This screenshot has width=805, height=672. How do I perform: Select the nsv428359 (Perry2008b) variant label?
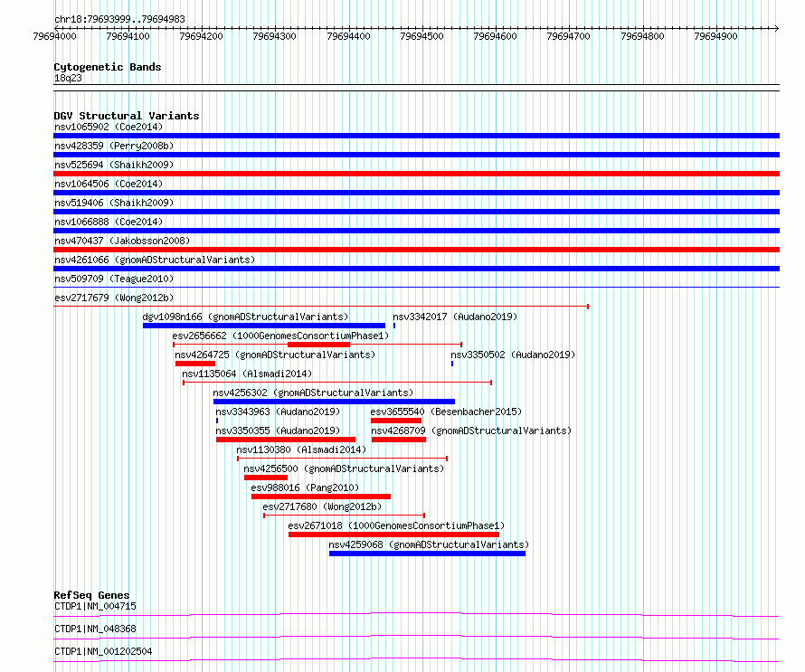click(x=114, y=146)
